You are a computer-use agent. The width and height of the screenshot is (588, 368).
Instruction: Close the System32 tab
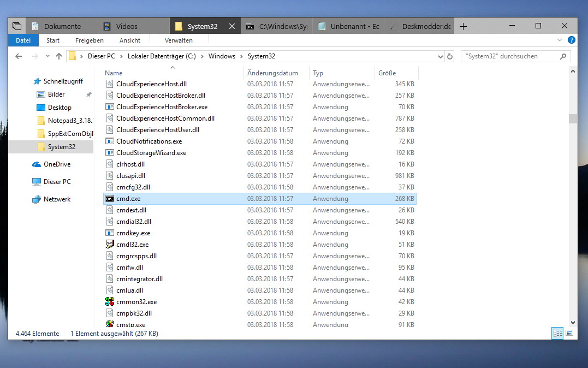[231, 26]
